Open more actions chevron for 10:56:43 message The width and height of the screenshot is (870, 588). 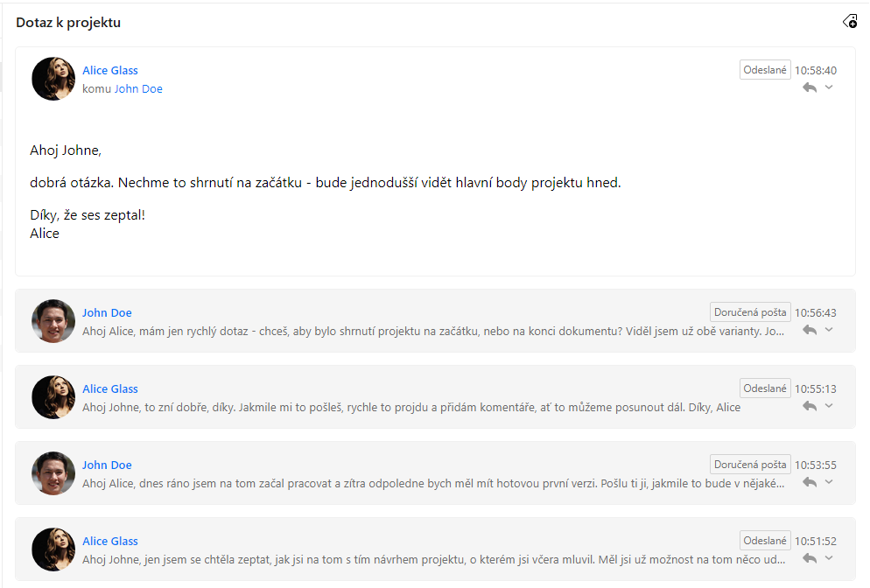[x=829, y=330]
